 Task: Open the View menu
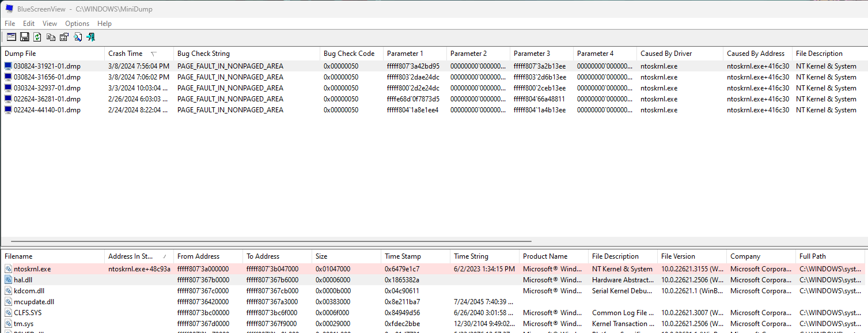50,24
